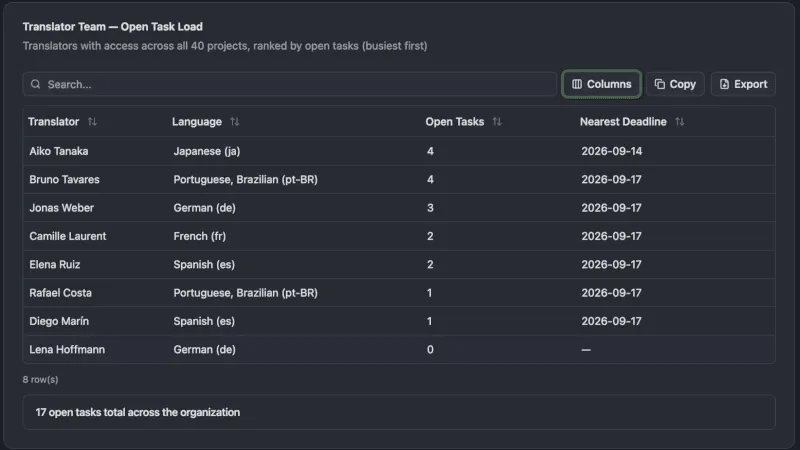
Task: Open the Columns visibility menu
Action: coord(602,84)
